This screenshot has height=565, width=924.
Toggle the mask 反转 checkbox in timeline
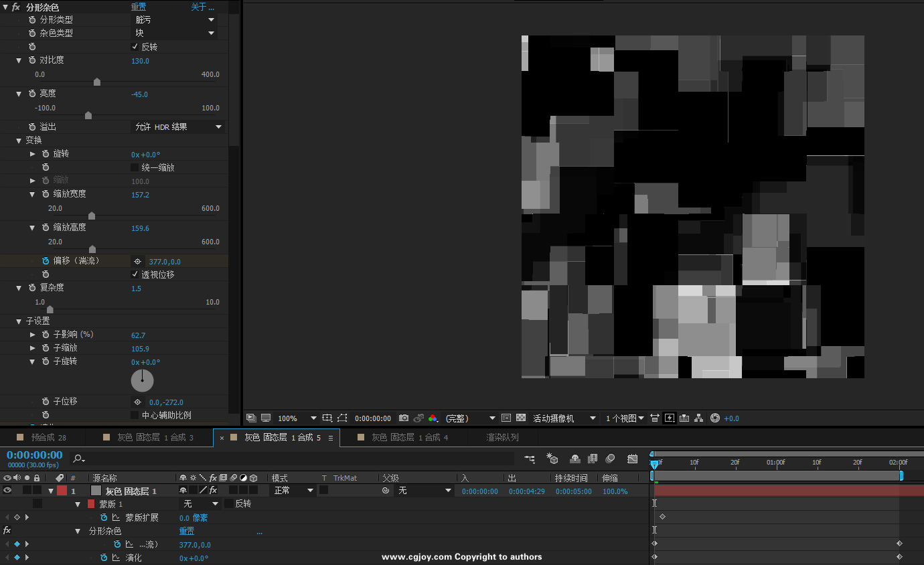[x=228, y=503]
